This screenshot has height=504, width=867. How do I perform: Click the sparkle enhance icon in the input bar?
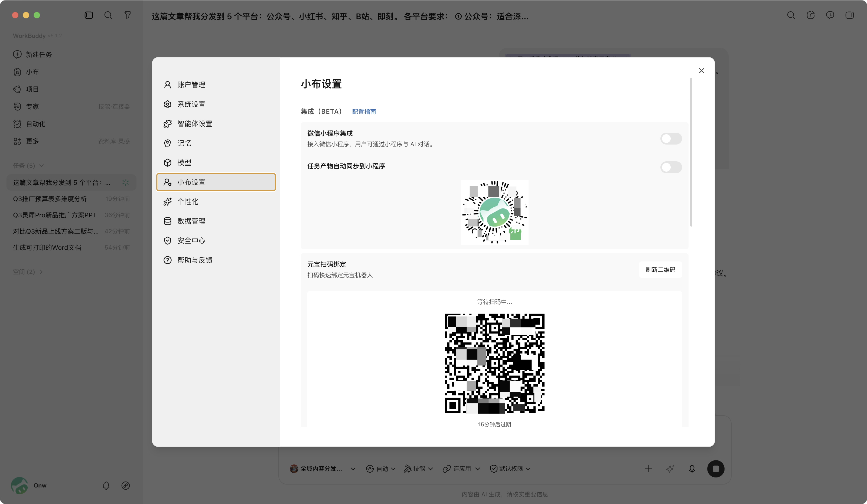coord(670,469)
